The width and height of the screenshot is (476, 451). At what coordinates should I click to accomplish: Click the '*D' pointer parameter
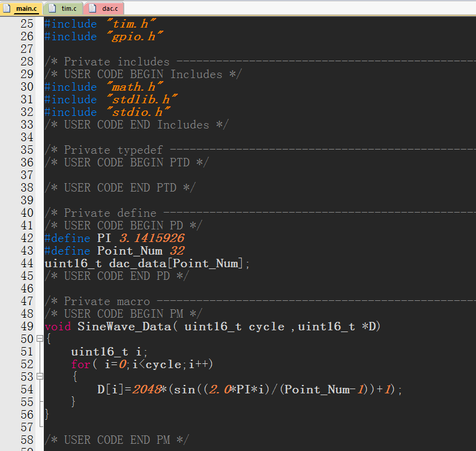[x=369, y=327]
